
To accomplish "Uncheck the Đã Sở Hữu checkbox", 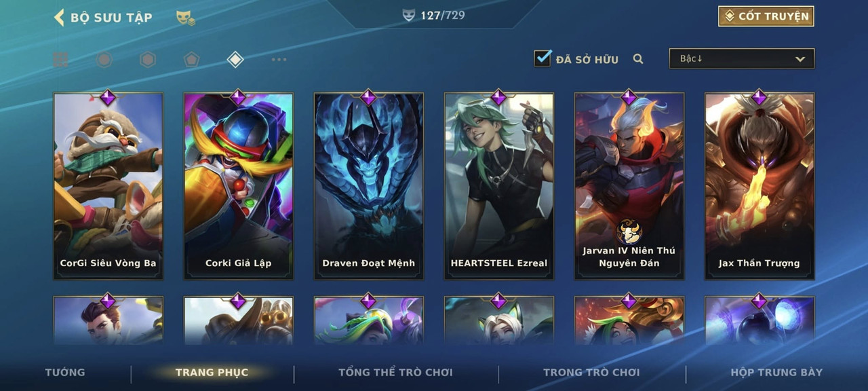I will pyautogui.click(x=542, y=58).
